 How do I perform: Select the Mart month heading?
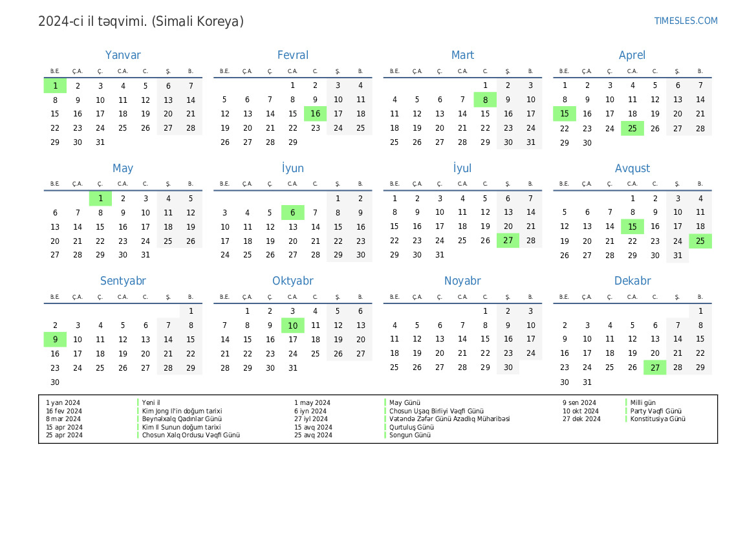coord(462,55)
